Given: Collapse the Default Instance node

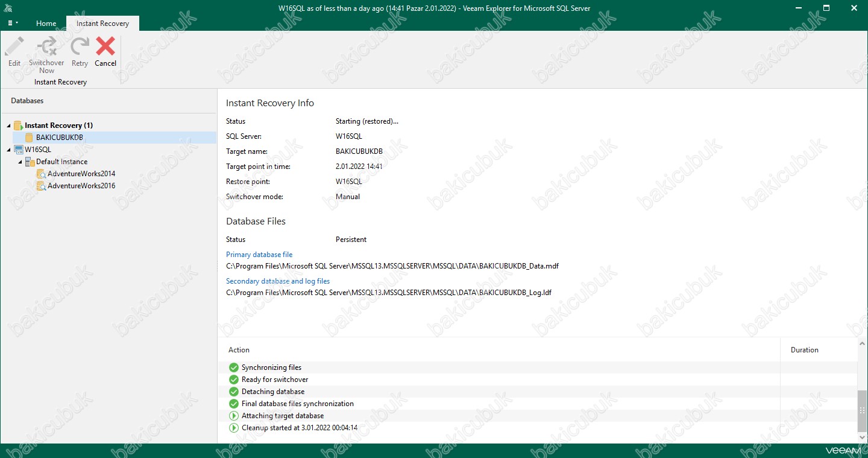Looking at the screenshot, I should (x=20, y=162).
